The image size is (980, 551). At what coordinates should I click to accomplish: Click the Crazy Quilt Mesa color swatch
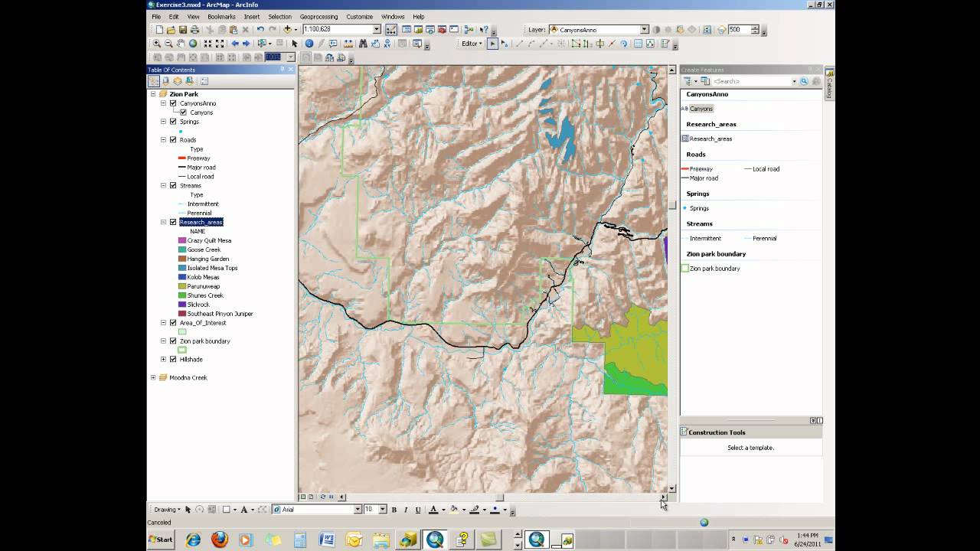(x=182, y=241)
